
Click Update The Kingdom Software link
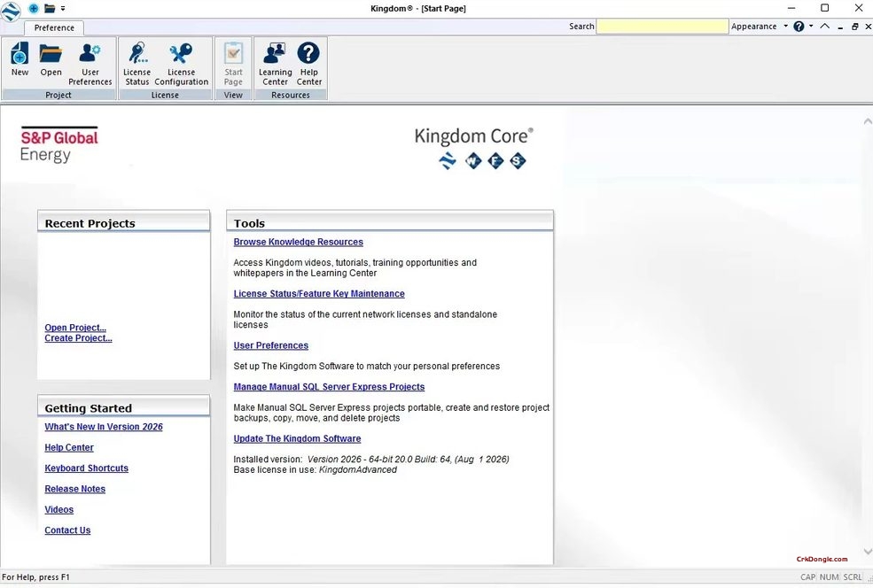click(297, 438)
